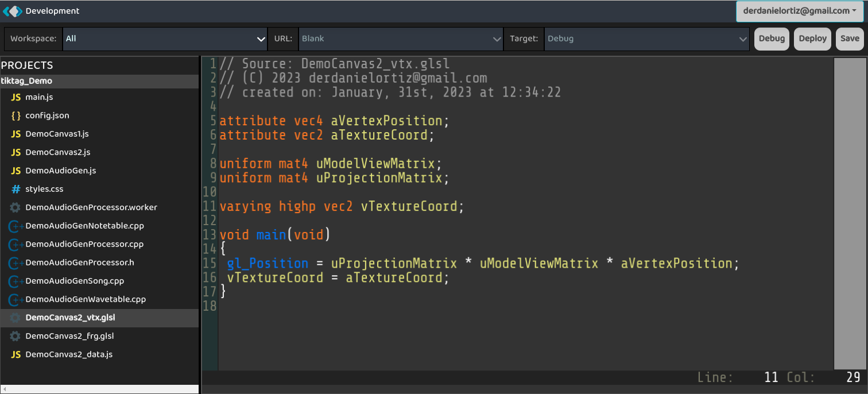Click the C++ icon of DemoAudioGenProcessor.h
Image resolution: width=868 pixels, height=394 pixels.
(16, 262)
